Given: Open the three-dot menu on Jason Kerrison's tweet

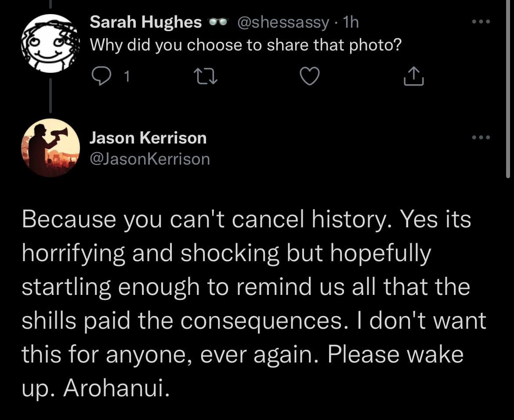Looking at the screenshot, I should coord(481,137).
